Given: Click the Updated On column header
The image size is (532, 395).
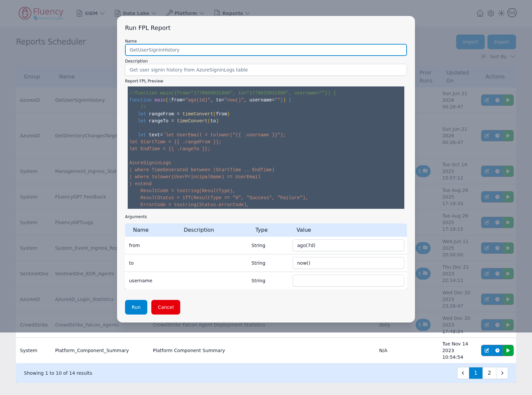Looking at the screenshot, I should pyautogui.click(x=457, y=76).
